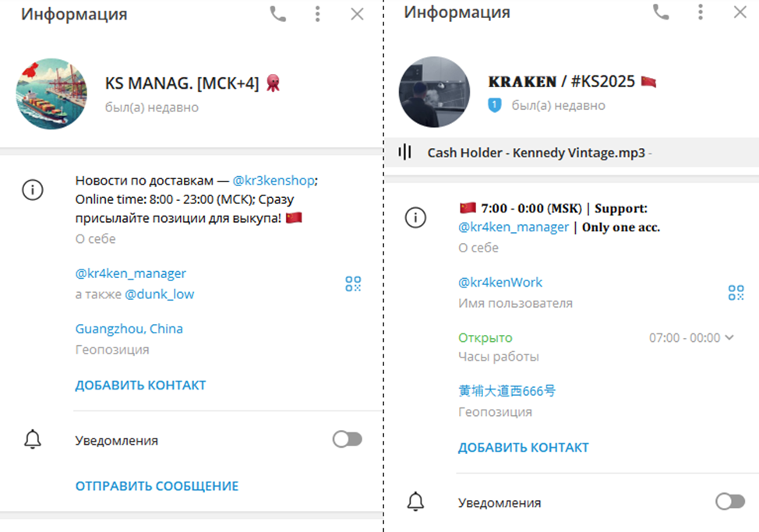Click the blue level 1 shield badge
Viewport: 759px width, 532px height.
pos(494,105)
